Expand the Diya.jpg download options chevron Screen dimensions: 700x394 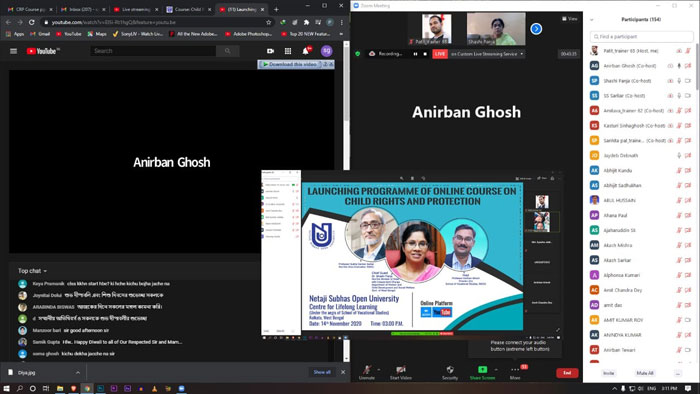point(78,373)
